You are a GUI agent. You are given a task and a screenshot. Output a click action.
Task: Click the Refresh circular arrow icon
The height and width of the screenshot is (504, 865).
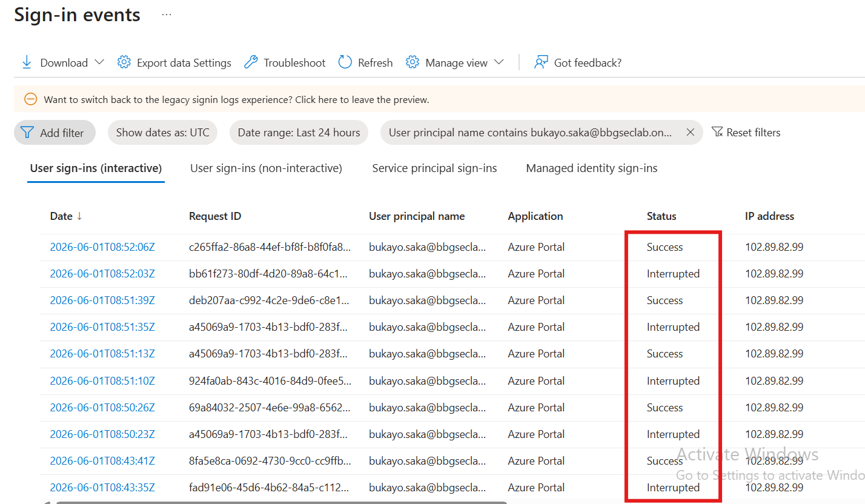coord(345,62)
